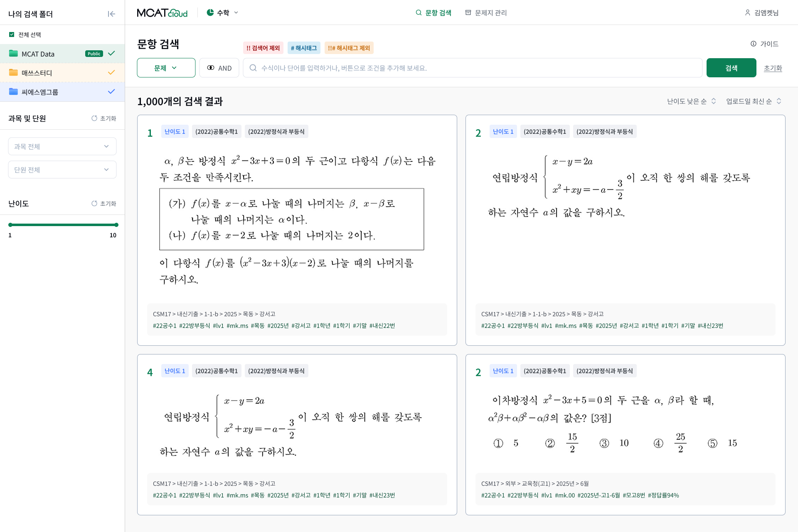Click the MCAT cloud logo
The width and height of the screenshot is (798, 532).
[x=162, y=12]
